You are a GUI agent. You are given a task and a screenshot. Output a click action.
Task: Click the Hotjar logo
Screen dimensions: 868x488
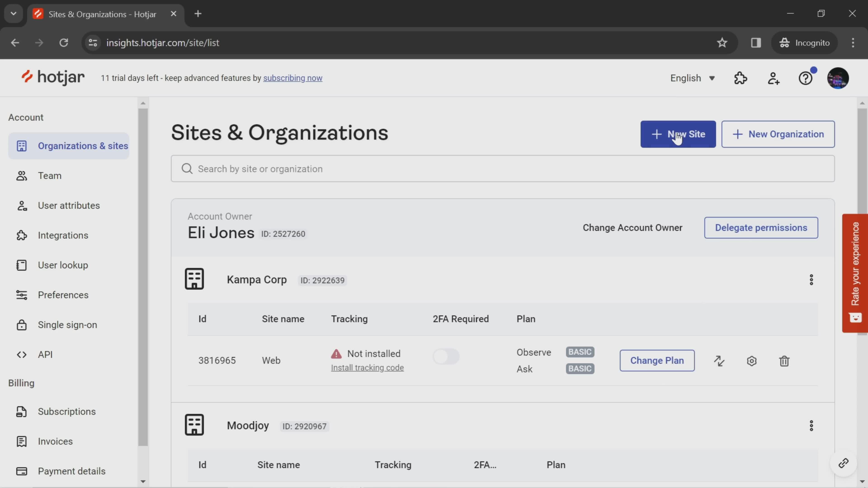[x=53, y=77]
